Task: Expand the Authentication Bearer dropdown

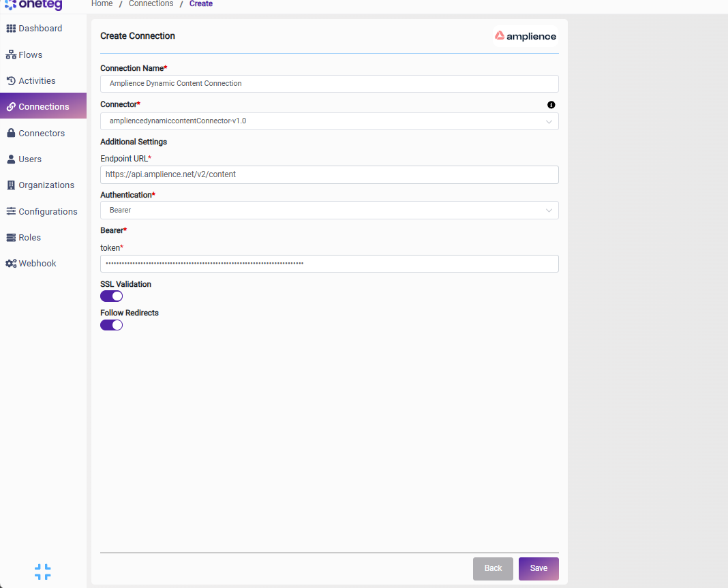Action: point(329,211)
